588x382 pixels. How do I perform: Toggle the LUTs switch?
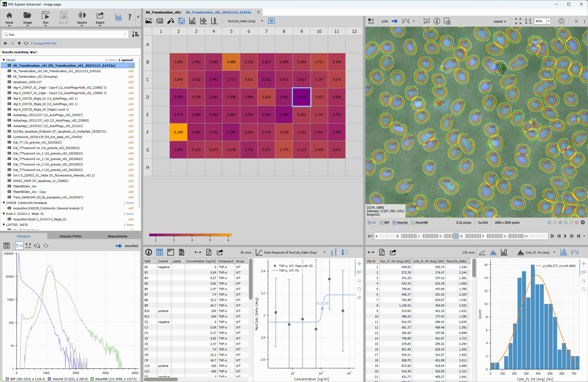[x=394, y=21]
